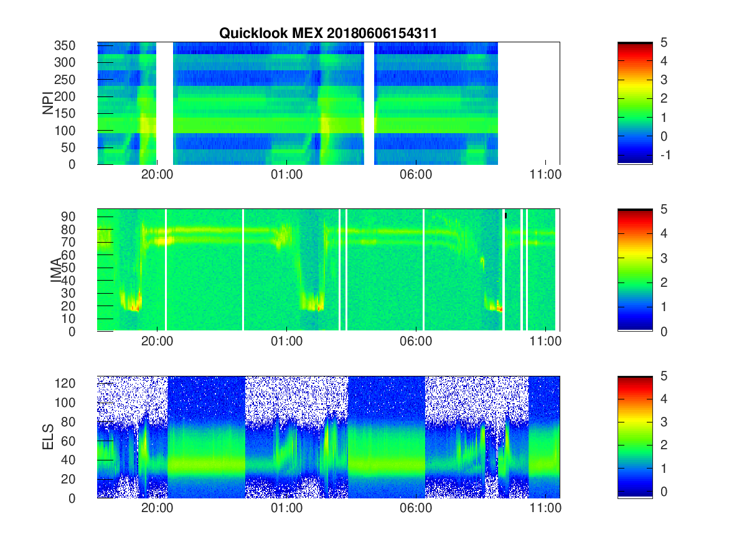
Task: Click the NPI y-axis label
Action: 48,103
